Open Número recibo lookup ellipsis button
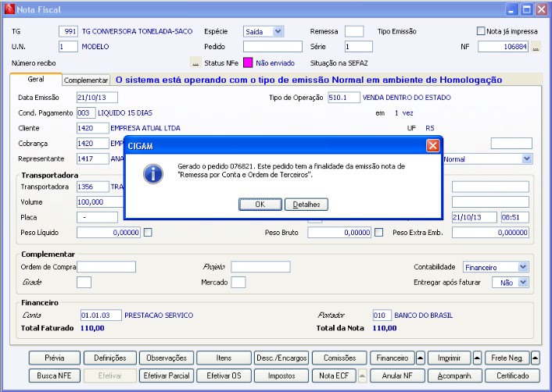Screen dimensions: 552x392 [195, 62]
